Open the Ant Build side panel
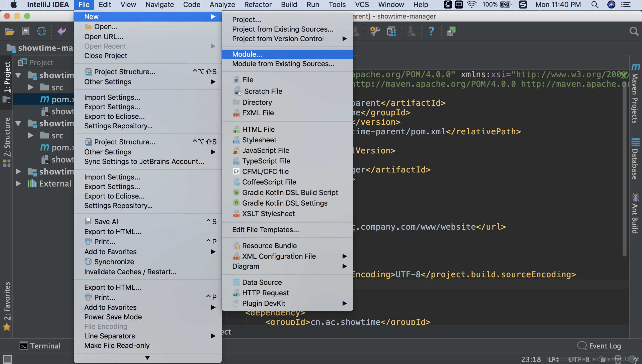 tap(635, 213)
